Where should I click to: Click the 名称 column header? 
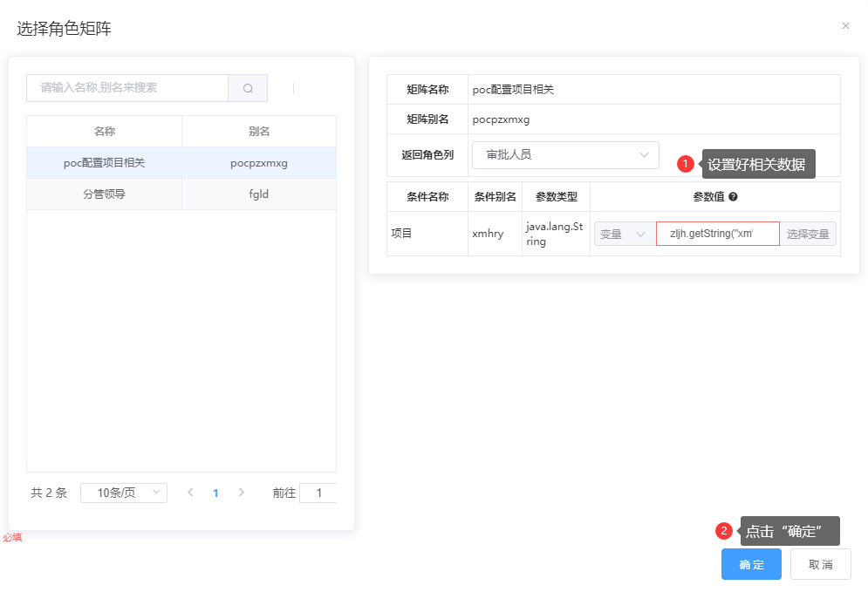105,132
